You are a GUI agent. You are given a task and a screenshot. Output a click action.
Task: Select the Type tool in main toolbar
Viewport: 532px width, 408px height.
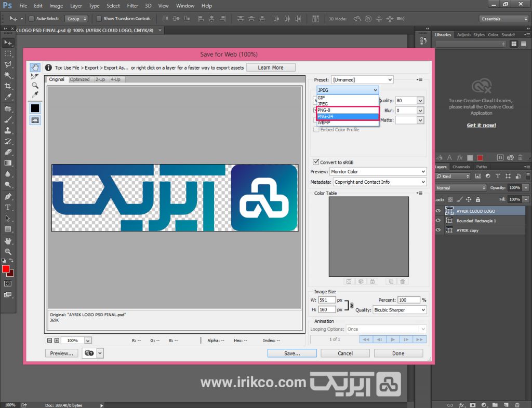[8, 208]
